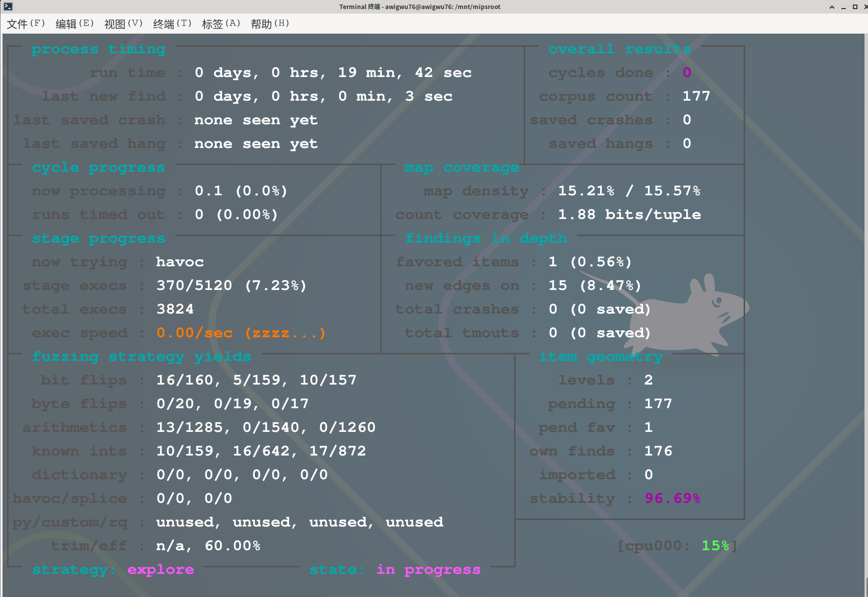Open the 终端(T) menu
The width and height of the screenshot is (868, 597).
173,24
